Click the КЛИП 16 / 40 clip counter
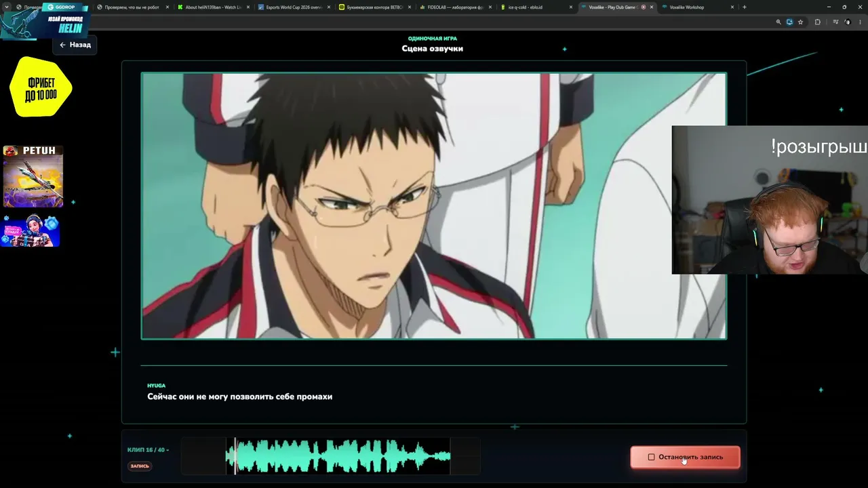Screen dimensions: 868x488 coord(148,450)
